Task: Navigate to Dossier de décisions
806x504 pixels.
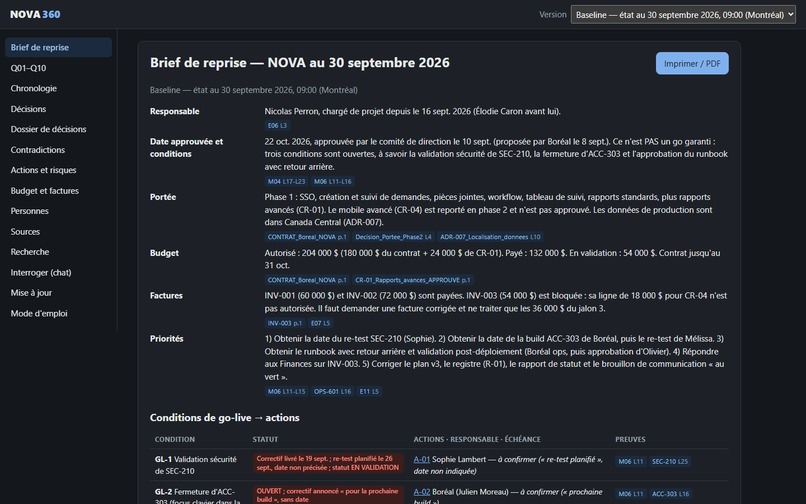Action: pos(58,129)
